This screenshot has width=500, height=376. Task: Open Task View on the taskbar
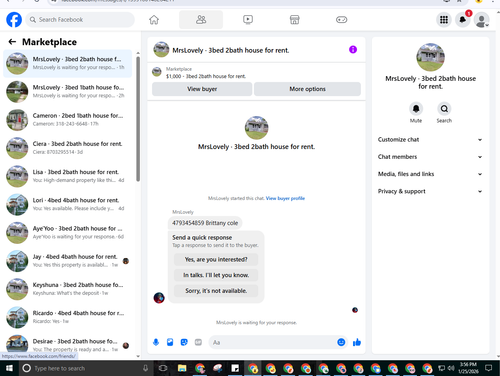pos(163,368)
